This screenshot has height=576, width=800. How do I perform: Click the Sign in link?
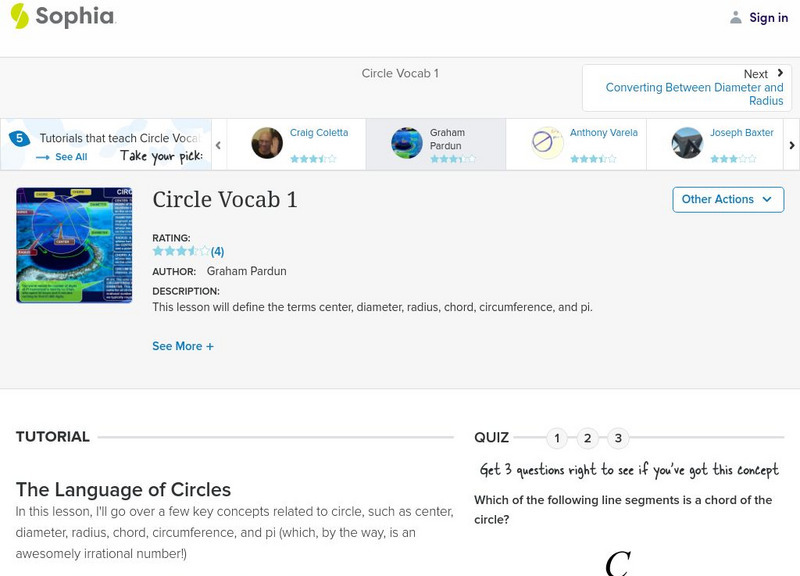click(768, 17)
